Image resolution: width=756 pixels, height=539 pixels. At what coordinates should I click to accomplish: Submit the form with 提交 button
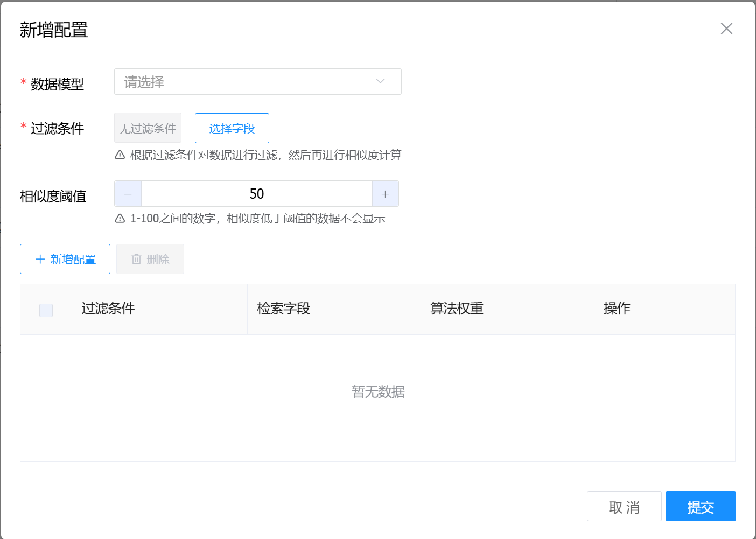click(x=700, y=507)
